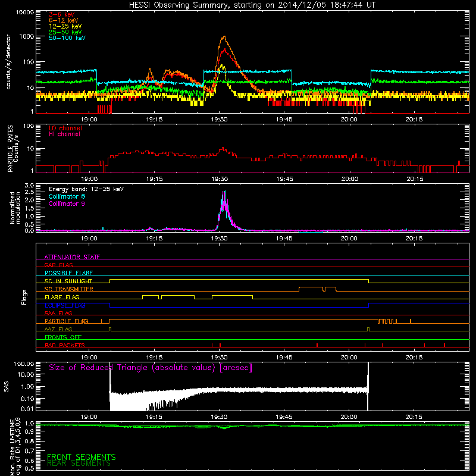Click 19:00 time label under modulation panel
The width and height of the screenshot is (476, 476).
89,239
